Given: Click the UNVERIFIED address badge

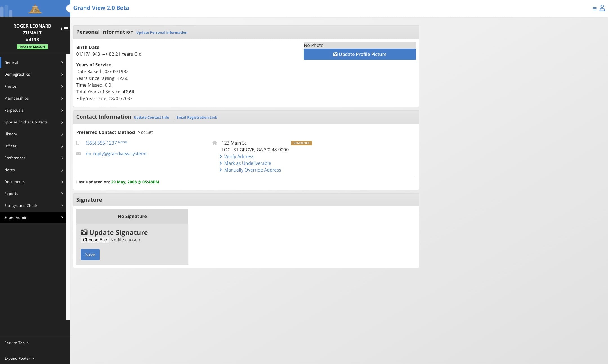Looking at the screenshot, I should (301, 143).
